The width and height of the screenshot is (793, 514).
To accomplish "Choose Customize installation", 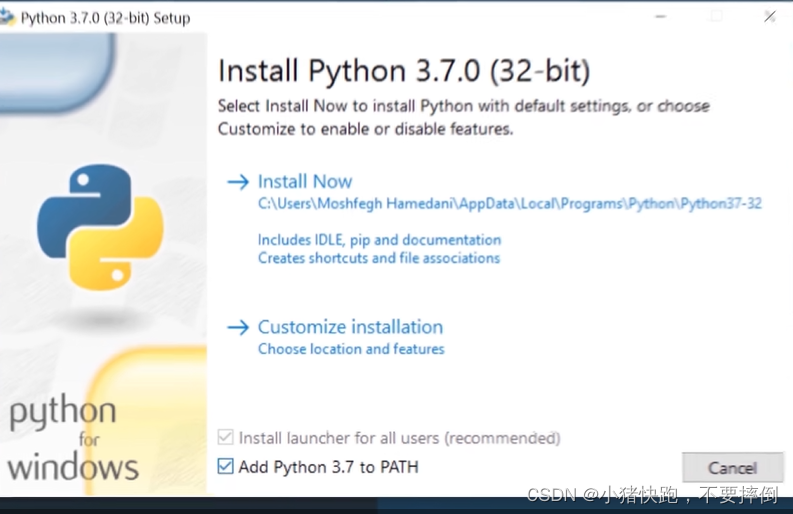I will click(x=350, y=327).
